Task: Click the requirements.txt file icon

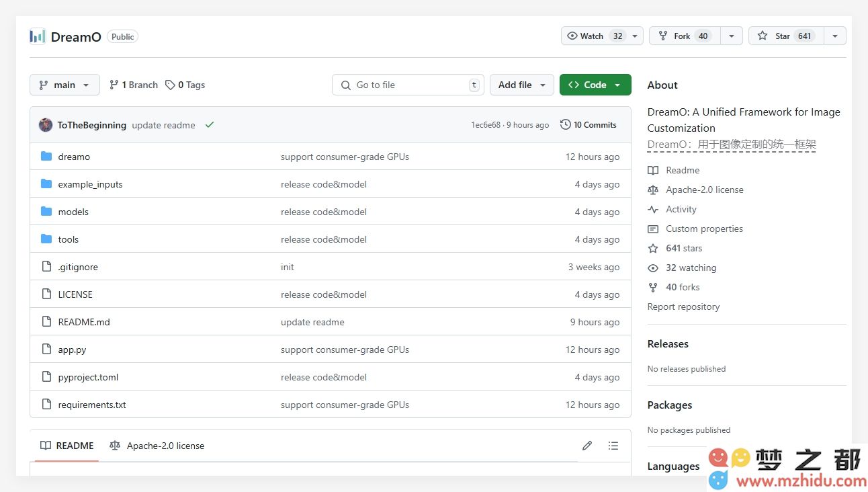Action: click(46, 405)
